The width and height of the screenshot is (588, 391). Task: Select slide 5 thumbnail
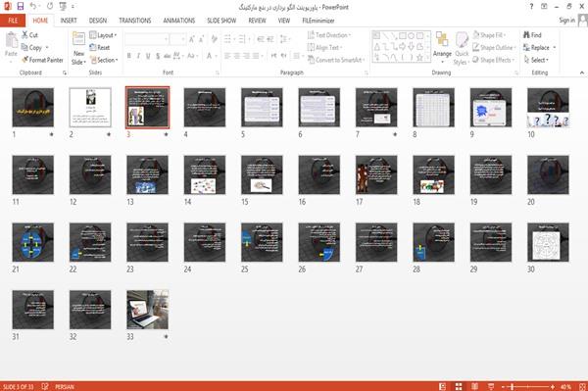[262, 107]
